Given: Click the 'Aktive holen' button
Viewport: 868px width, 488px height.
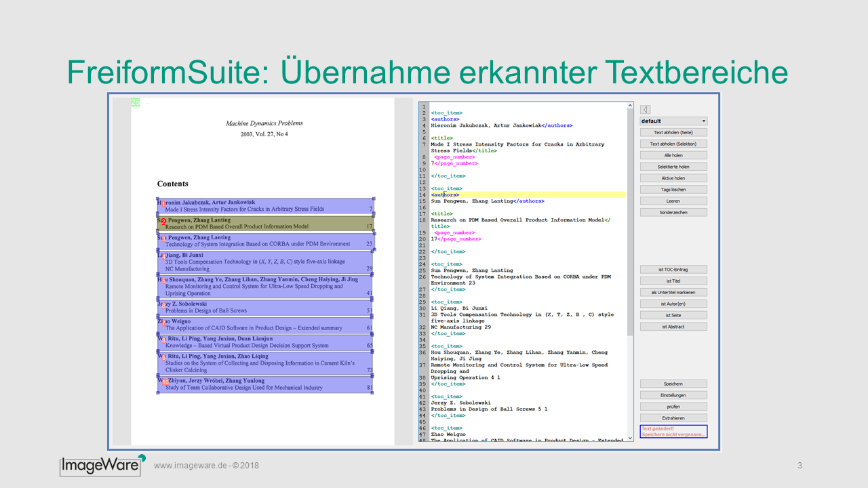Looking at the screenshot, I should tap(673, 178).
